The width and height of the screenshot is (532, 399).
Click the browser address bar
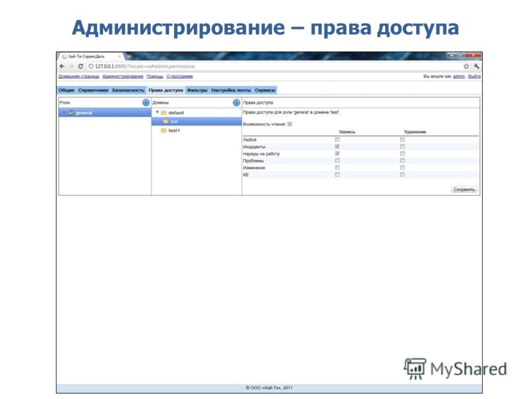point(273,66)
